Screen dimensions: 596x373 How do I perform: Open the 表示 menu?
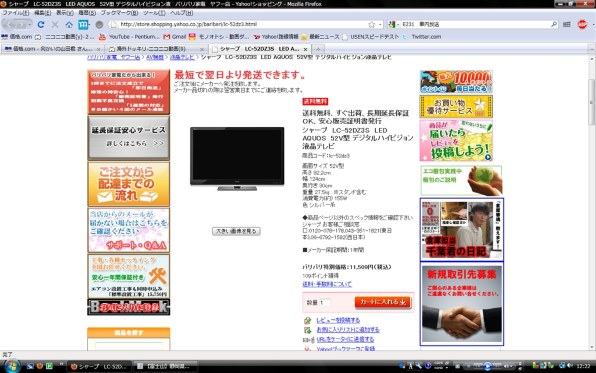click(x=65, y=13)
